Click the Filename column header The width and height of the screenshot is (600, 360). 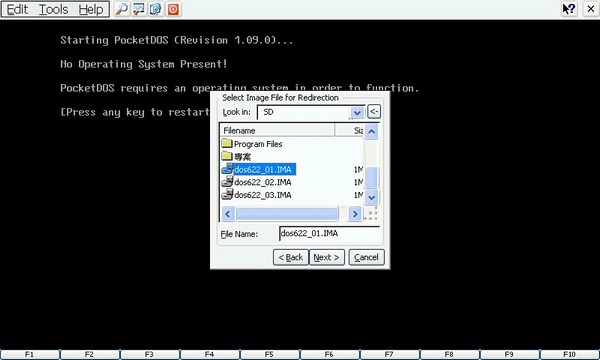277,130
